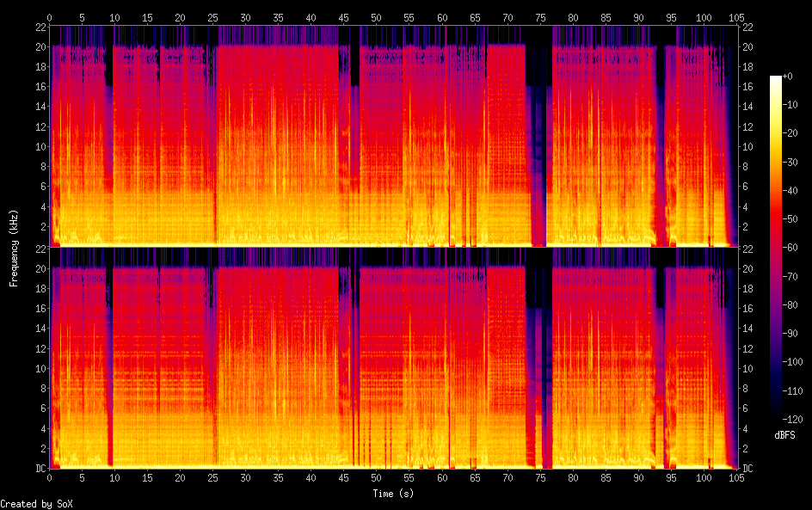The width and height of the screenshot is (812, 510).
Task: Click the "Created by SoX" caption
Action: point(36,504)
